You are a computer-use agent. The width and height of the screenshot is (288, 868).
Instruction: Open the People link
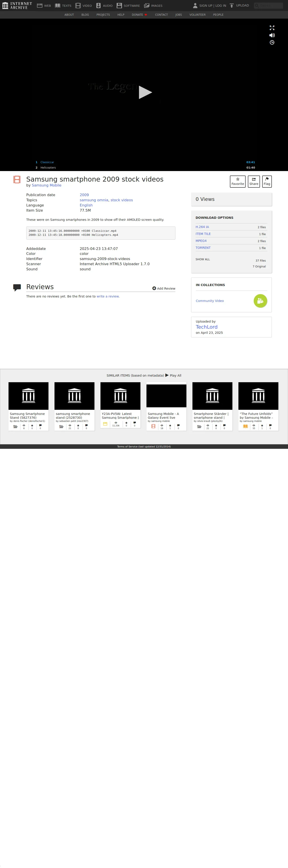(218, 15)
